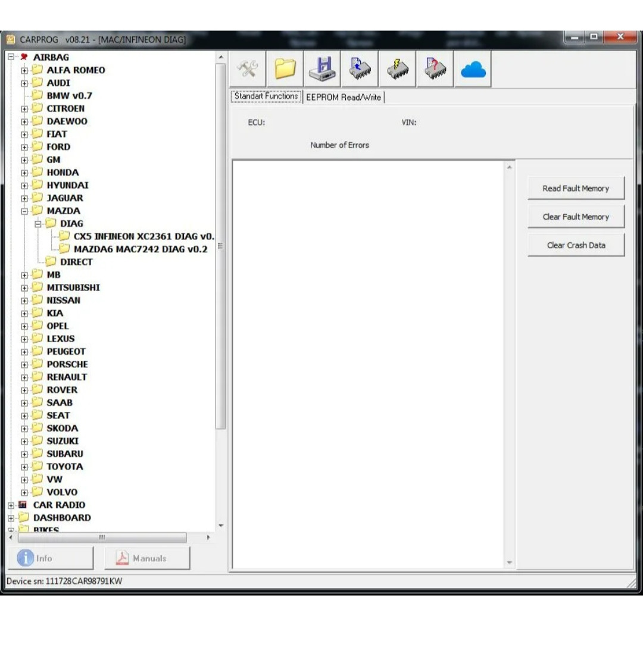Click tree panel vertical scrollbar thumb

[220, 246]
